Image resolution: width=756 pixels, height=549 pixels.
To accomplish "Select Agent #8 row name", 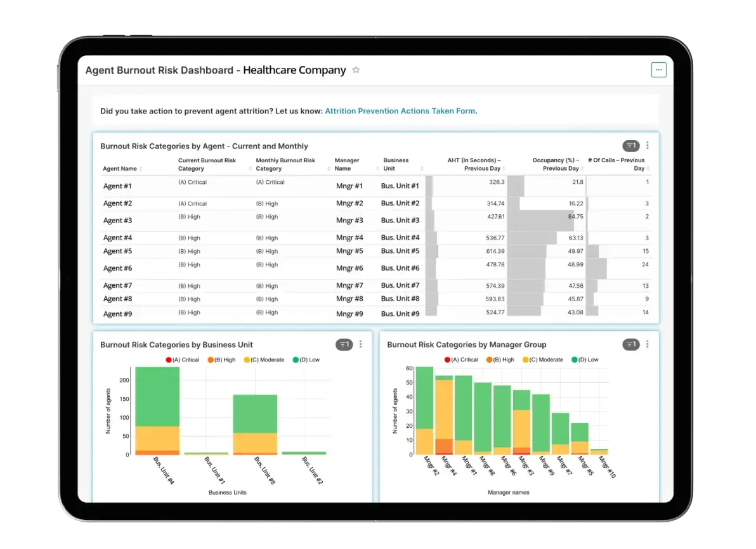I will coord(117,299).
